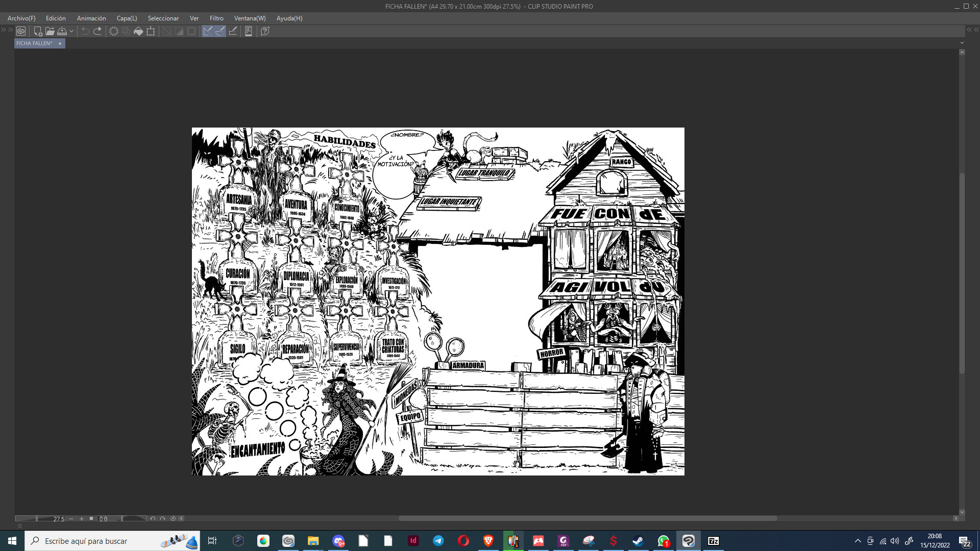Image resolution: width=980 pixels, height=551 pixels.
Task: Expand the Save dropdown arrow
Action: click(x=71, y=31)
